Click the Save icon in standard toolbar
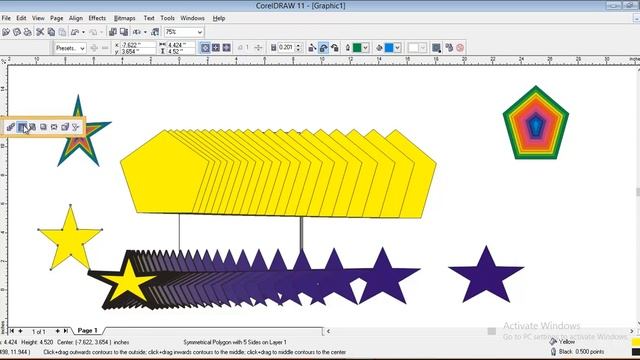This screenshot has width=640, height=360. (17, 32)
